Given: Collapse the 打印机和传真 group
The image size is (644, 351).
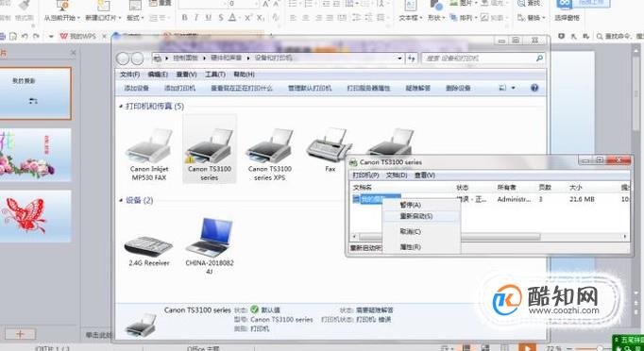Looking at the screenshot, I should (121, 107).
